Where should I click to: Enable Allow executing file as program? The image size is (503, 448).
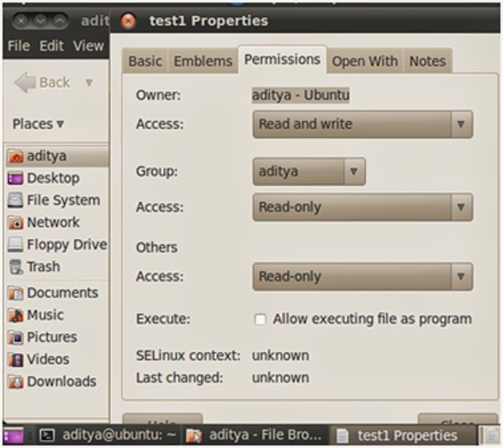260,320
